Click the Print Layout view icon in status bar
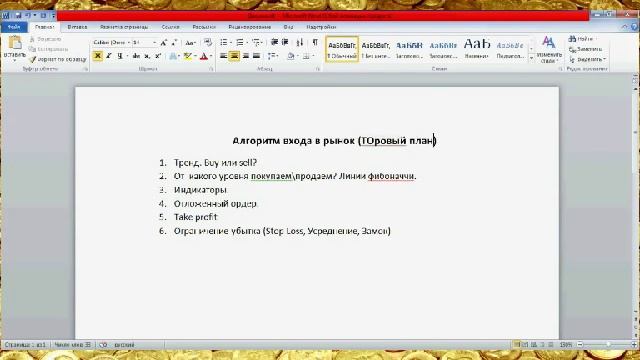The width and height of the screenshot is (640, 360). point(517,345)
